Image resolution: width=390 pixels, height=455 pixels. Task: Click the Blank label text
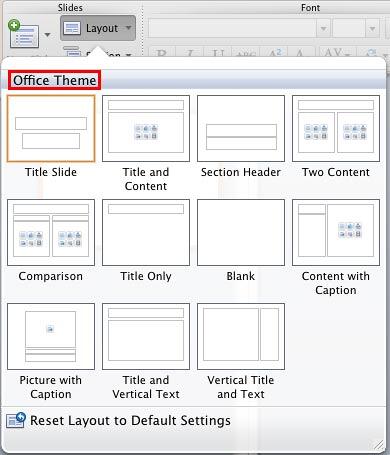pyautogui.click(x=241, y=276)
